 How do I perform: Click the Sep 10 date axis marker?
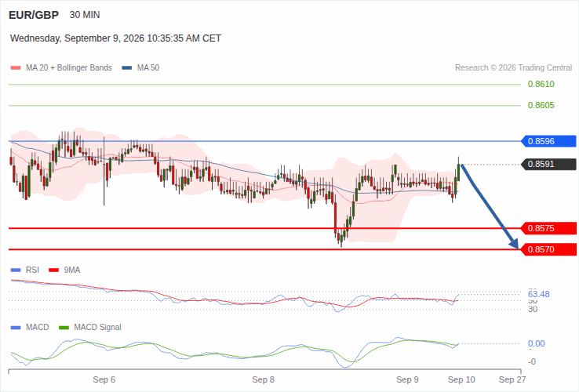461,379
